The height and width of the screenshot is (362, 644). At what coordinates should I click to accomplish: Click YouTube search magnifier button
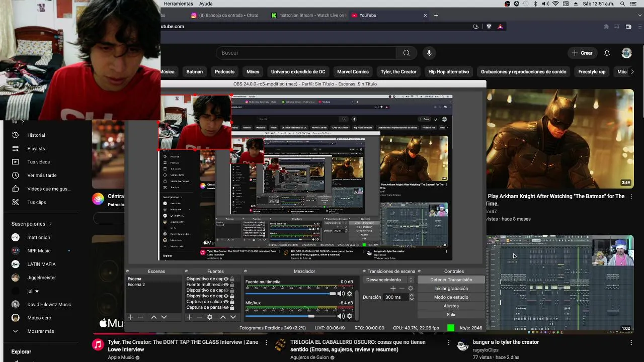pos(406,53)
